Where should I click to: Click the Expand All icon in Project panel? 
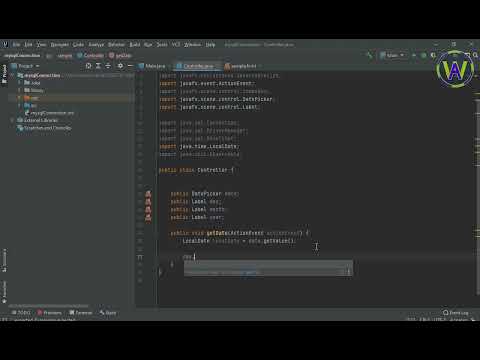98,66
